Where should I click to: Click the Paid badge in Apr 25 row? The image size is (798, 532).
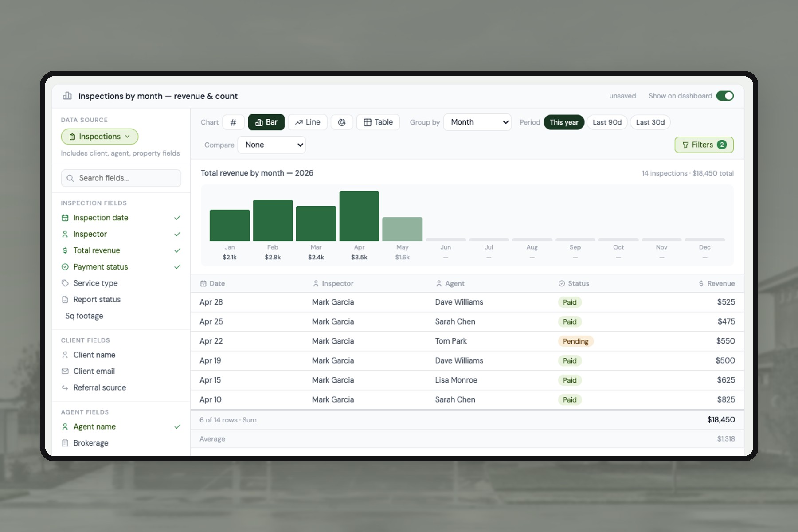point(570,322)
